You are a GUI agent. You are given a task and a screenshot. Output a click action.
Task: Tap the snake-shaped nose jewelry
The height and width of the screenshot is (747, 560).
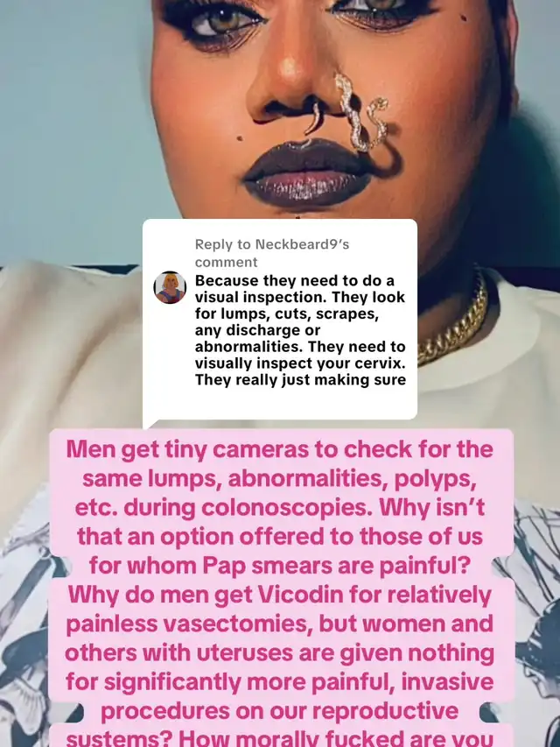click(361, 112)
